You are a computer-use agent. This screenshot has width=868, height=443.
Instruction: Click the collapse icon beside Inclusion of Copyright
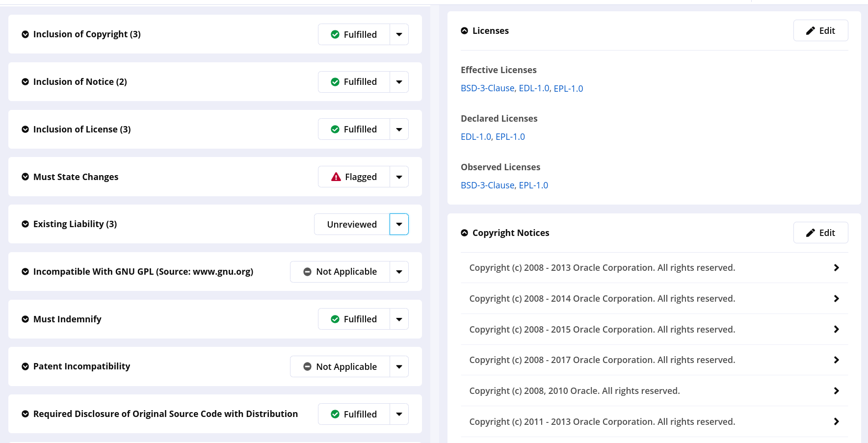coord(26,34)
